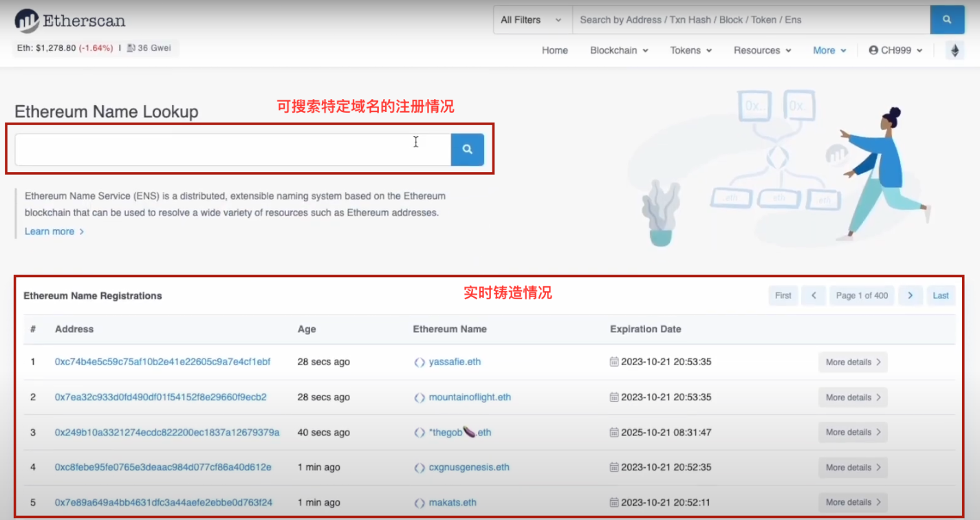Open the *thegob .eth name link
This screenshot has width=980, height=520.
[x=460, y=433]
